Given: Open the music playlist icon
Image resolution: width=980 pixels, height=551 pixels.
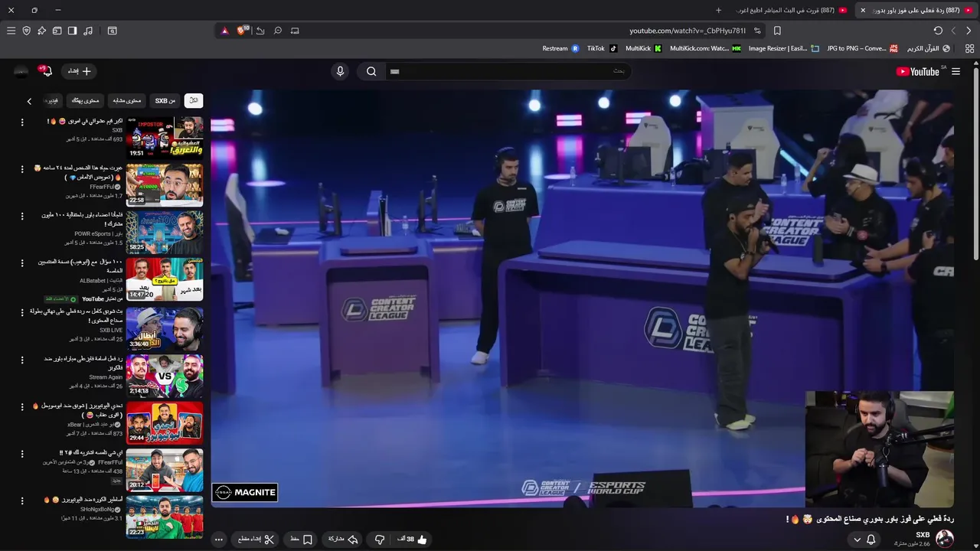Looking at the screenshot, I should tap(88, 31).
